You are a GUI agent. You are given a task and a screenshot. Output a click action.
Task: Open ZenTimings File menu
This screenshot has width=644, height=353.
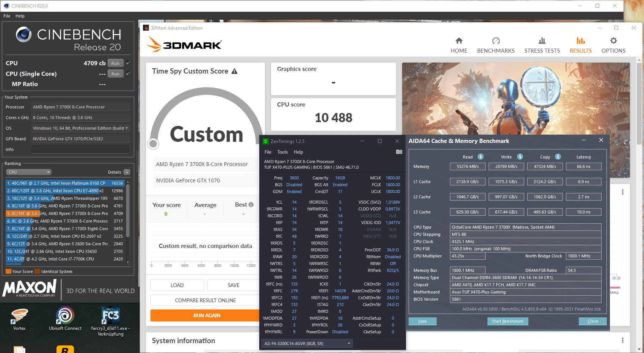click(268, 152)
